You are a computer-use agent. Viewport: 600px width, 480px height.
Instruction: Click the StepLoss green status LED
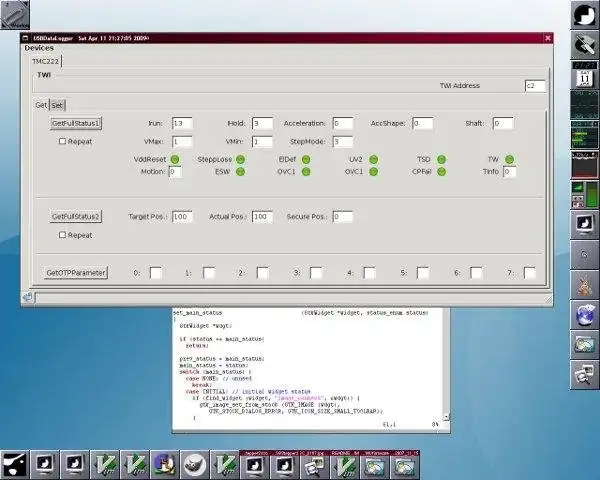point(240,159)
